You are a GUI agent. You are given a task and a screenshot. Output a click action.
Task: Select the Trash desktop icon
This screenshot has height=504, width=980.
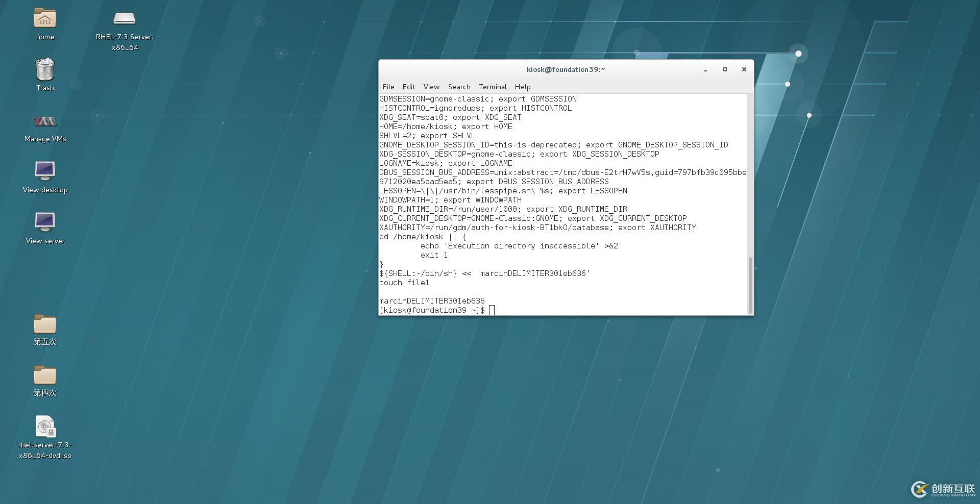[x=45, y=69]
